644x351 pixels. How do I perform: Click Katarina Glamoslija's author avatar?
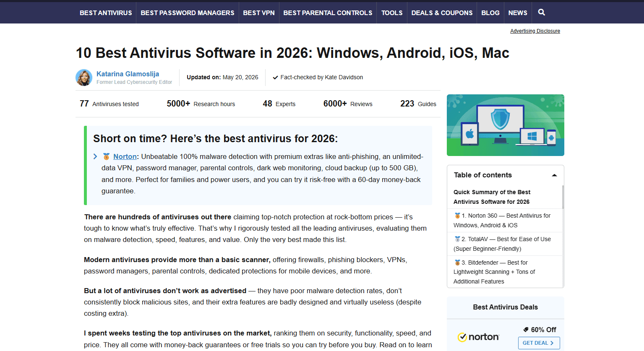point(84,78)
